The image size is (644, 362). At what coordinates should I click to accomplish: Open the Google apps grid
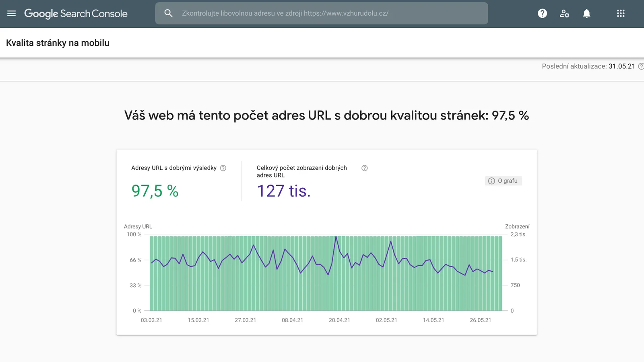621,13
